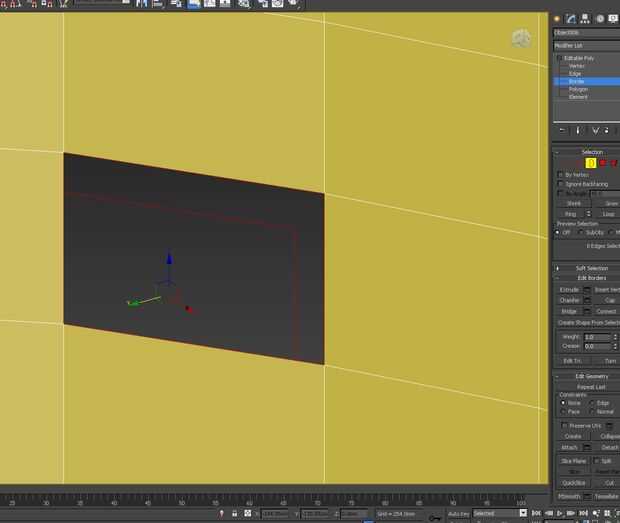
Task: Select Polygon sub-object level in stack
Action: 578,89
